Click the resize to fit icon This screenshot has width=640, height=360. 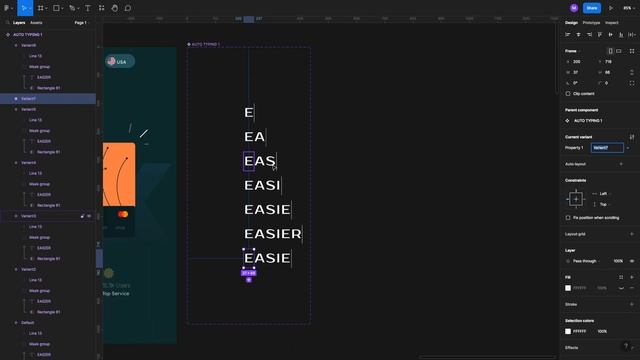point(632,51)
